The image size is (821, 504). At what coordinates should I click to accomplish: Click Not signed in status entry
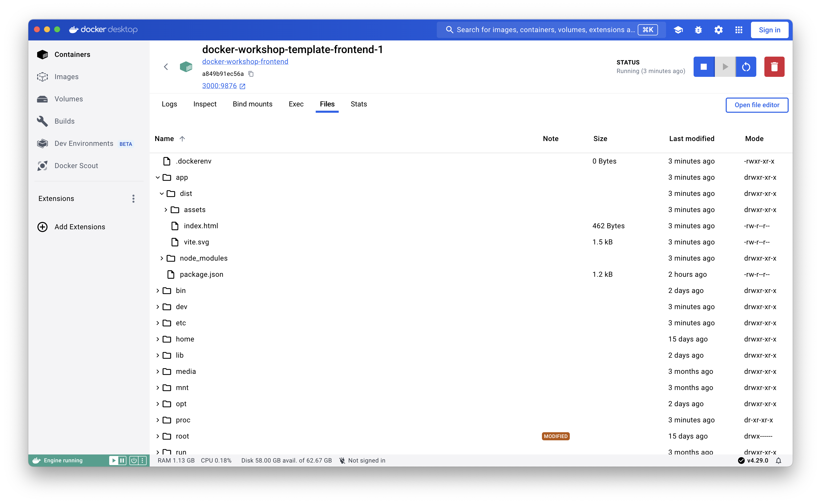[362, 460]
